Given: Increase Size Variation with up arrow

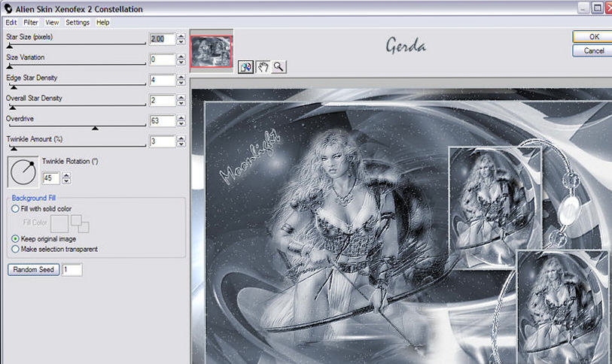Looking at the screenshot, I should tap(181, 57).
